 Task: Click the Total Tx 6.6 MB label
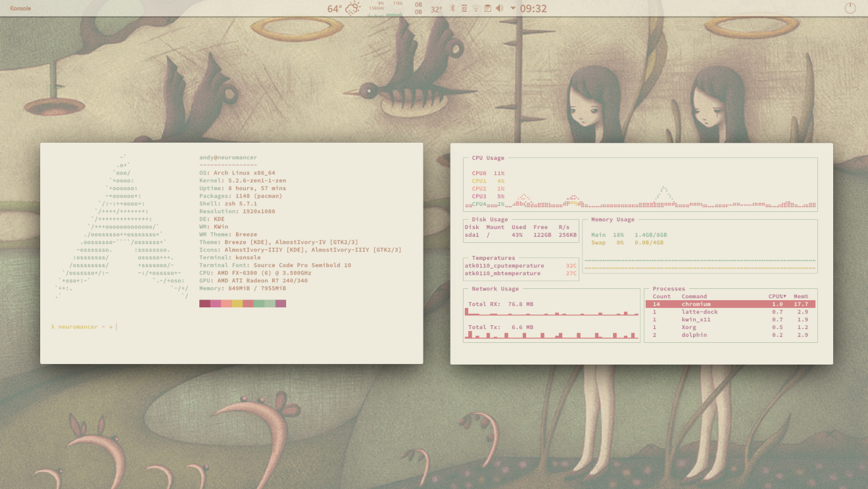tap(500, 328)
